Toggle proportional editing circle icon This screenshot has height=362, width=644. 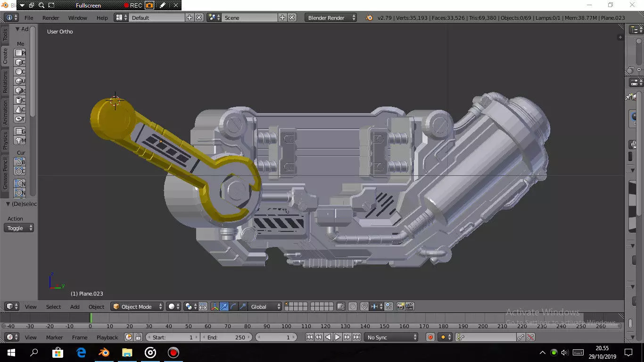(x=353, y=306)
